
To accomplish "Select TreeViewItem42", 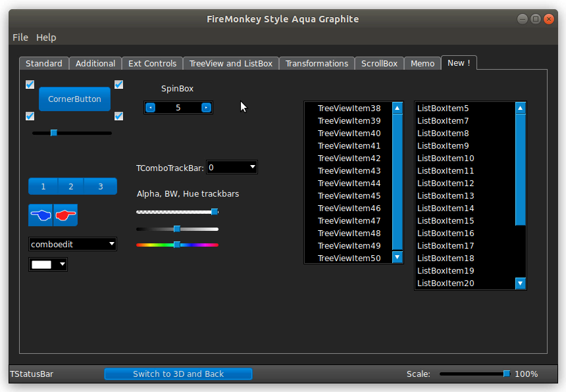I will tap(349, 159).
